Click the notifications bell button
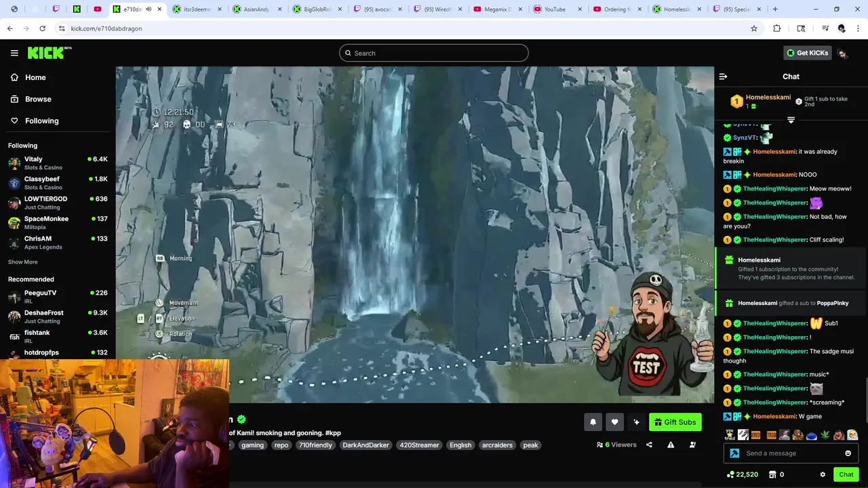 coord(593,422)
